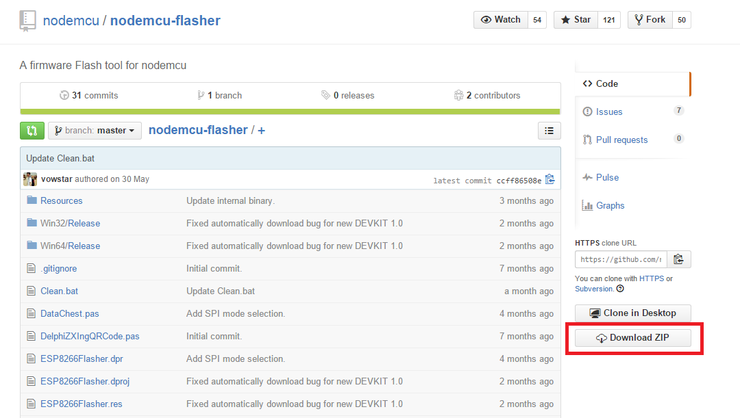Click the clone help question icon

coord(621,289)
